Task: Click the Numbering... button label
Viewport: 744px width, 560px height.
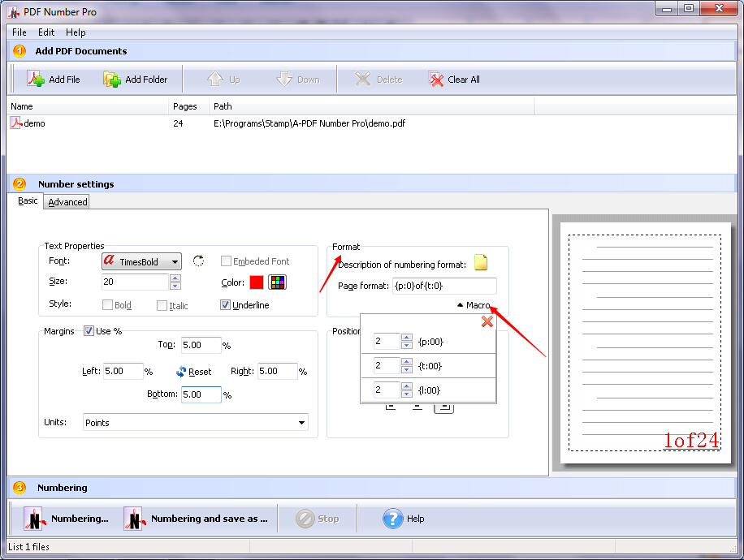Action: [80, 519]
